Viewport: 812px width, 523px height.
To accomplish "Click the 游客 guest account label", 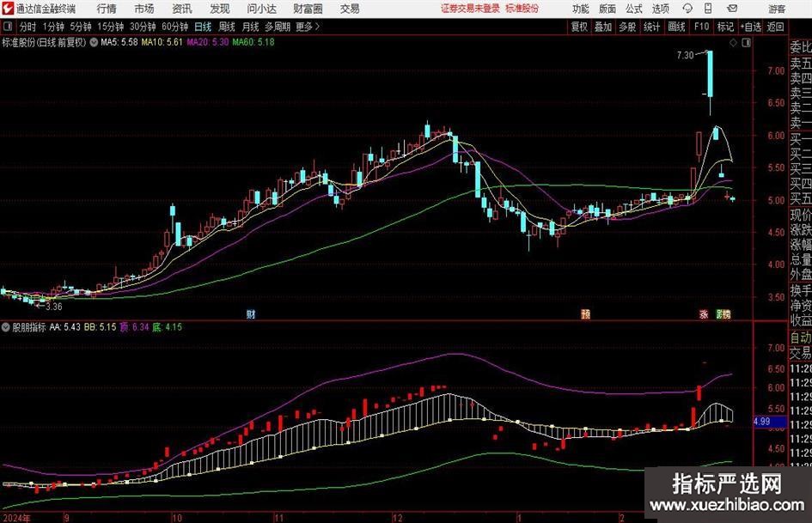I will pos(777,9).
